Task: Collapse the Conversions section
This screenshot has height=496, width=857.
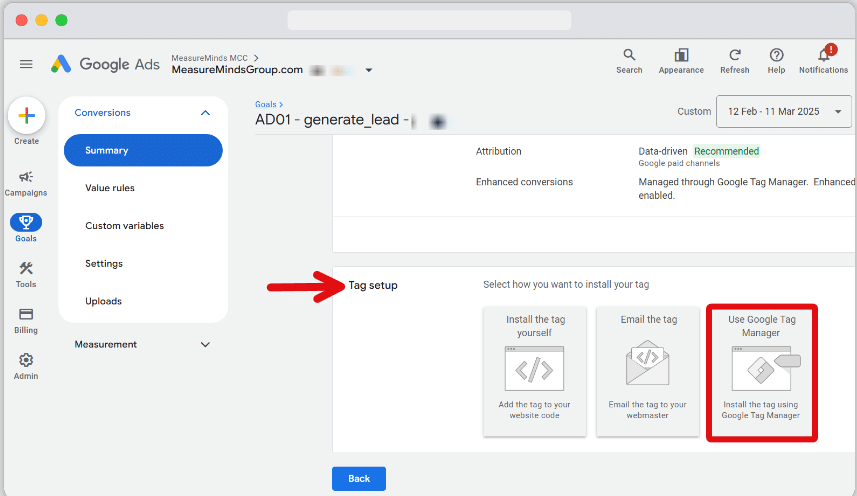Action: click(x=205, y=113)
